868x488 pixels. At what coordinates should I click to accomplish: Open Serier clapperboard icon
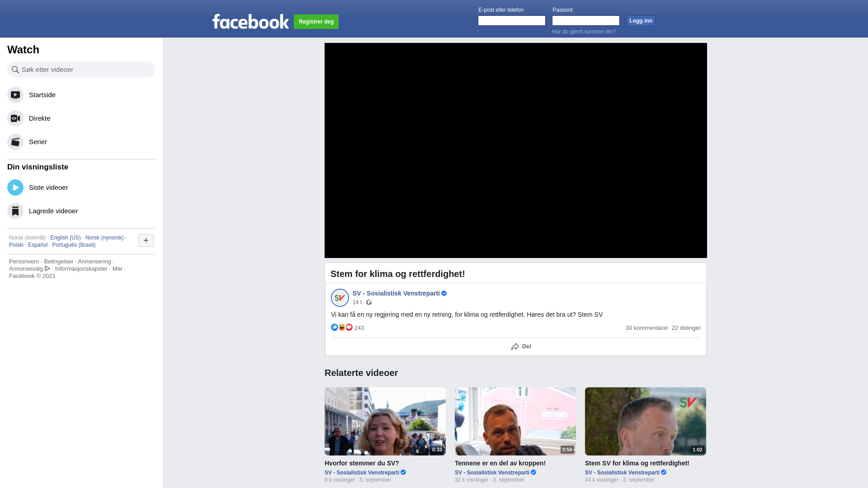(15, 142)
